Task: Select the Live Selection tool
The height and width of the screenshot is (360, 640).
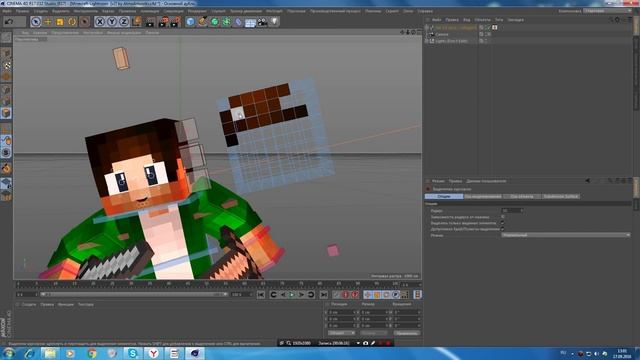Action: coord(36,22)
